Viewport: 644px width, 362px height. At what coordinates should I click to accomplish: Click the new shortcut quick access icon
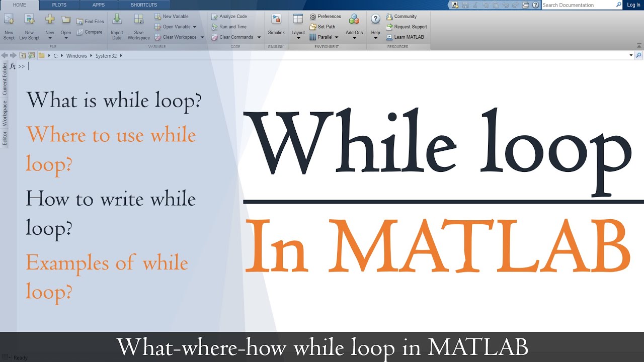coord(455,5)
